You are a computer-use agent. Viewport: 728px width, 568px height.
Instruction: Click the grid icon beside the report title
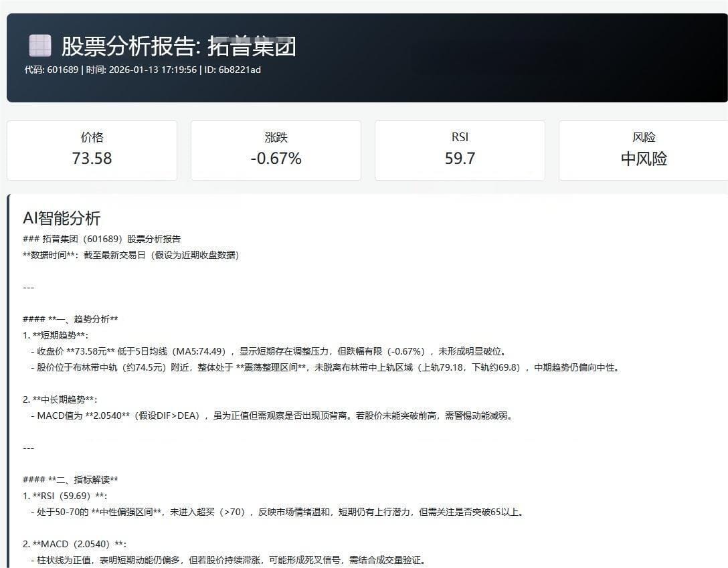(40, 46)
